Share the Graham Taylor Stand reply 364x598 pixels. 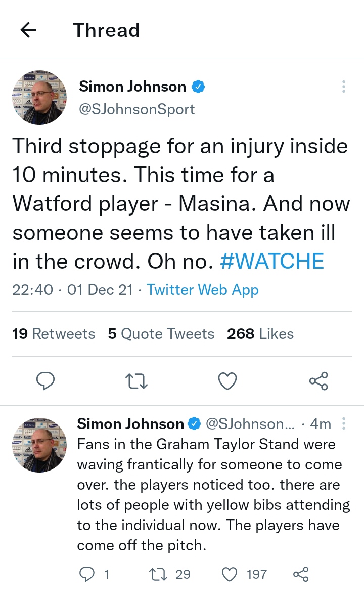point(301,574)
